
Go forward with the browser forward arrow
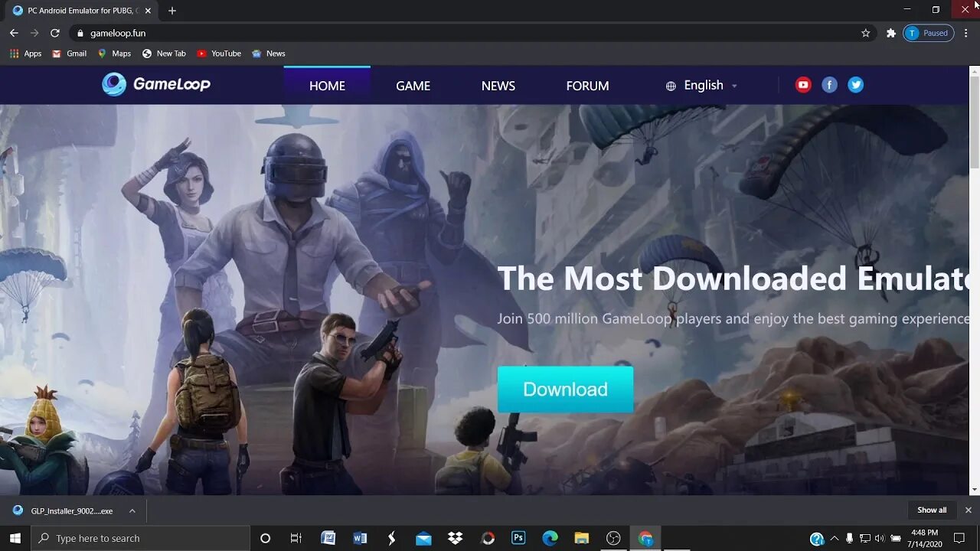[x=34, y=33]
